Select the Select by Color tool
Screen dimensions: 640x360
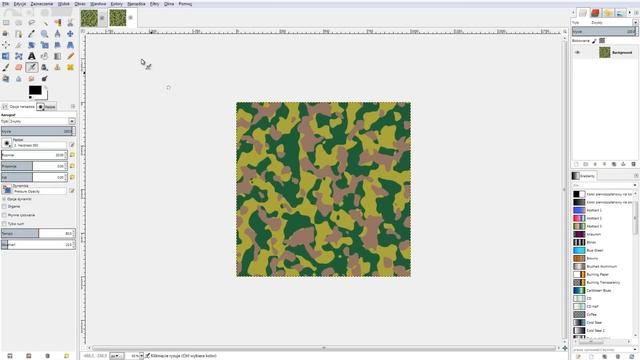point(58,22)
